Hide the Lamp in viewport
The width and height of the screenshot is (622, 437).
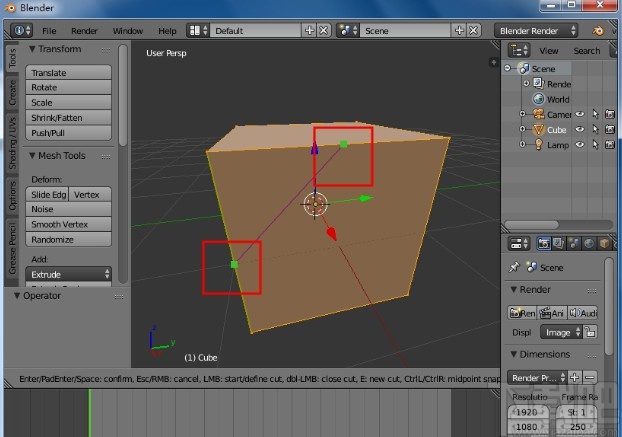[580, 145]
